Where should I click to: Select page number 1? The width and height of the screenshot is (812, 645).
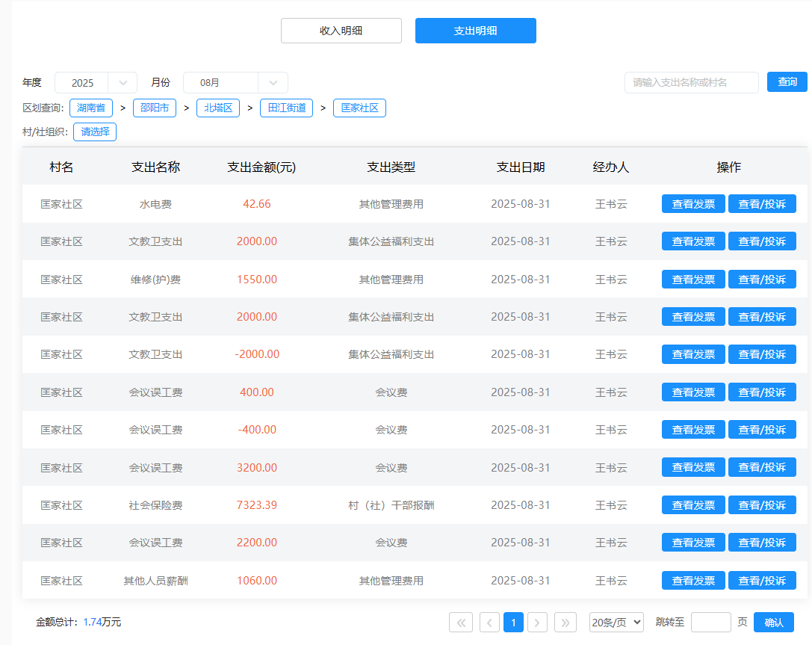(x=513, y=622)
